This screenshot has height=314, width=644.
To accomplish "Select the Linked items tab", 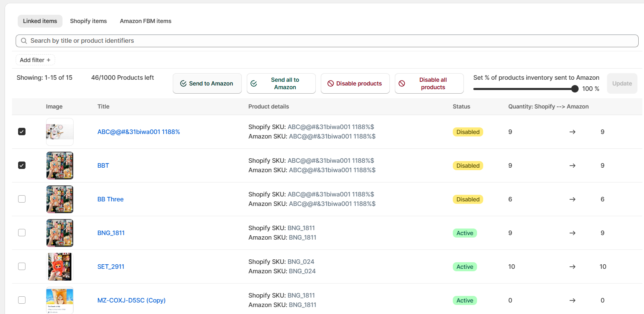I will [40, 21].
